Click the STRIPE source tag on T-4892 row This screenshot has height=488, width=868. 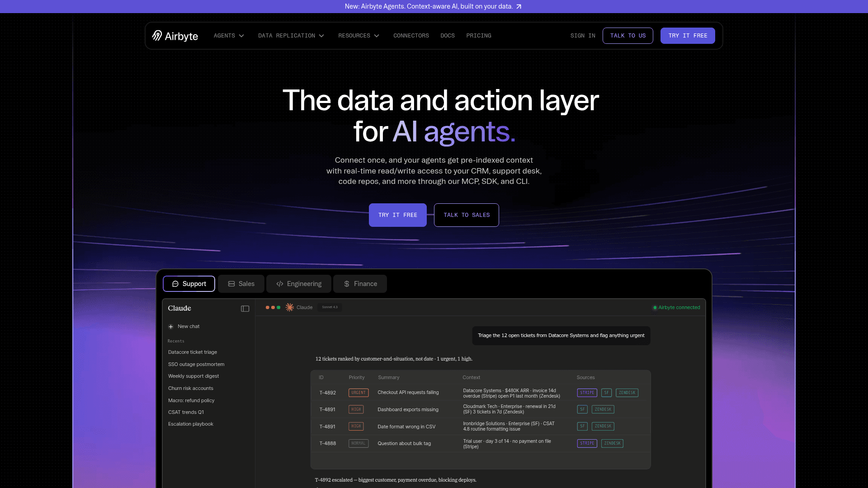click(x=587, y=393)
